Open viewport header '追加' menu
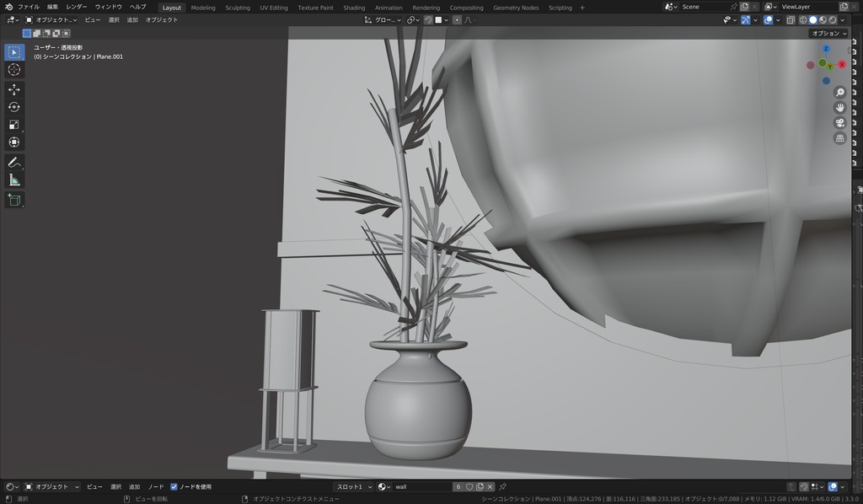This screenshot has height=504, width=863. [132, 20]
